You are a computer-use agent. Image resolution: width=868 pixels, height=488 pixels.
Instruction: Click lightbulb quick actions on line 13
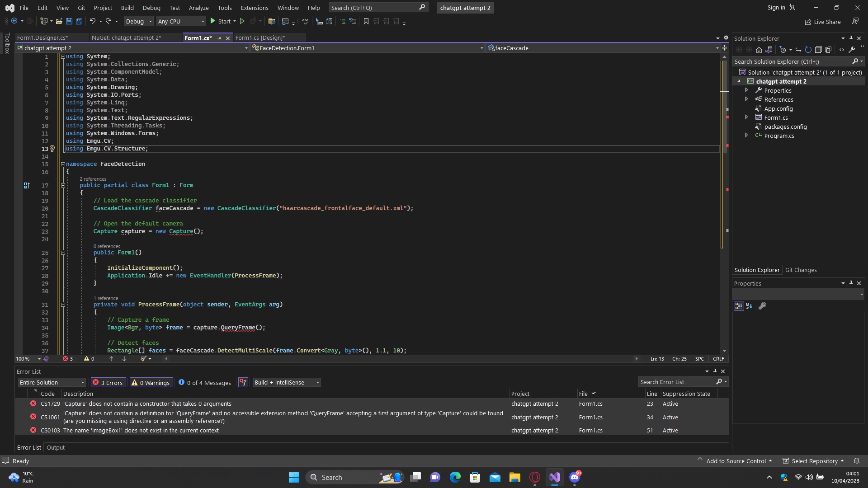click(x=52, y=149)
